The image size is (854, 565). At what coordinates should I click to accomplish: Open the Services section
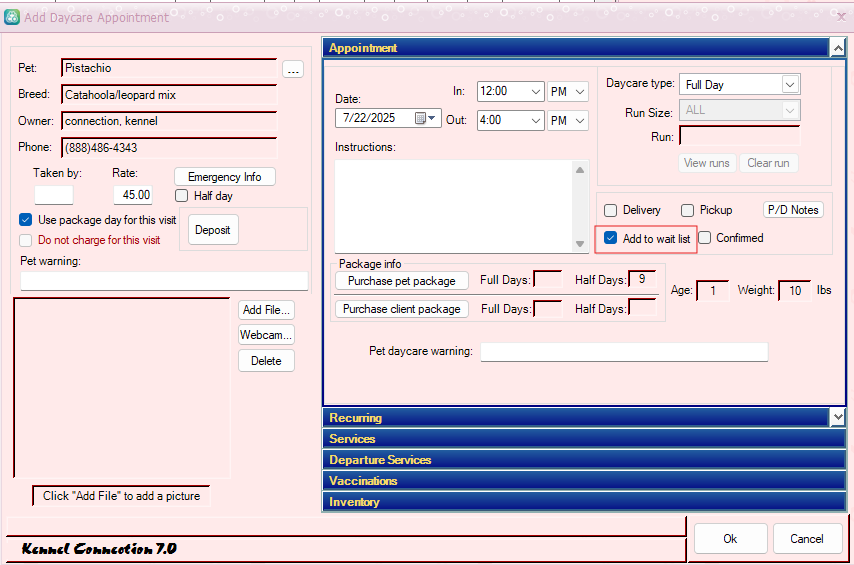(584, 439)
